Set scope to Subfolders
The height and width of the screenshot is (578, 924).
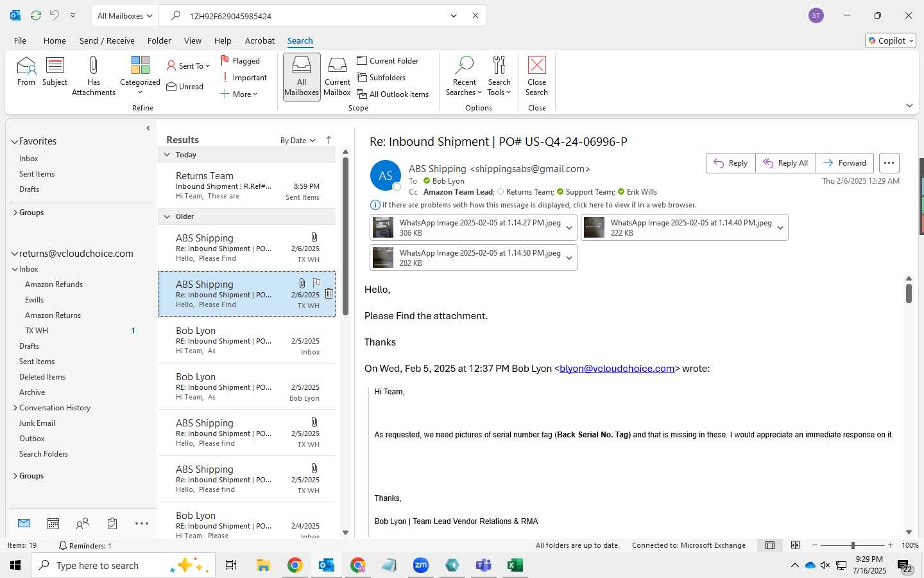click(x=381, y=77)
